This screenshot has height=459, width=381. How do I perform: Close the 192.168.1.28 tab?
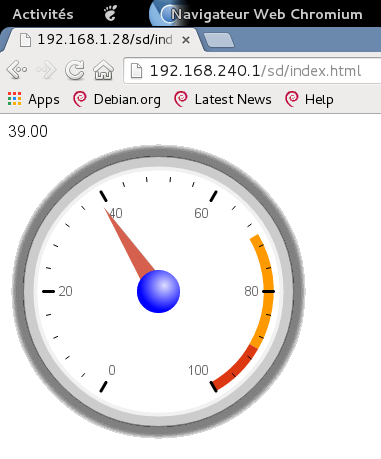[x=186, y=40]
